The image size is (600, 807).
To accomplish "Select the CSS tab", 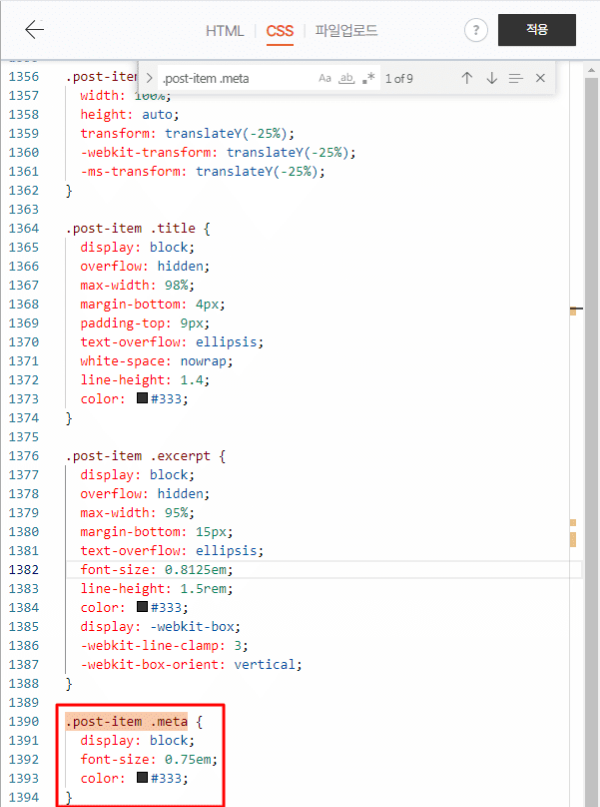I will [279, 31].
